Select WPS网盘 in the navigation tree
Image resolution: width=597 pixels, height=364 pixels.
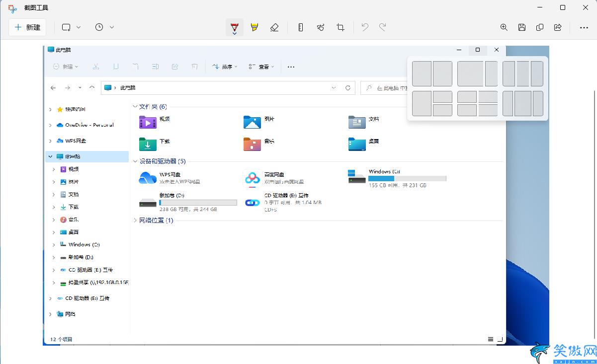point(76,141)
